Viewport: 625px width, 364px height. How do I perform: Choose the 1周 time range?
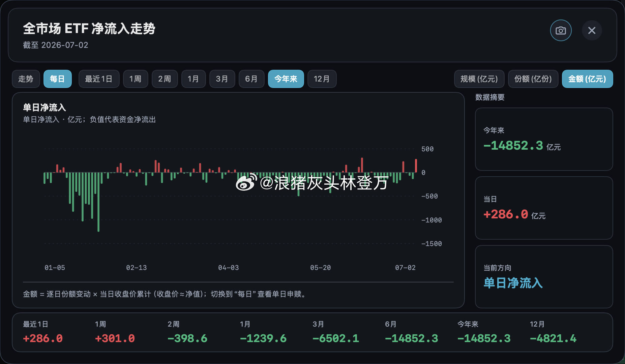click(x=136, y=79)
